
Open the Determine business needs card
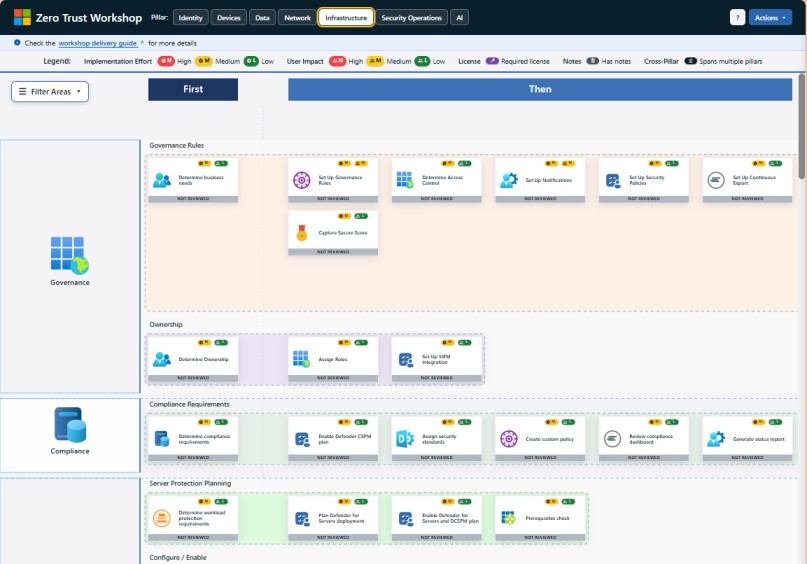pos(193,180)
